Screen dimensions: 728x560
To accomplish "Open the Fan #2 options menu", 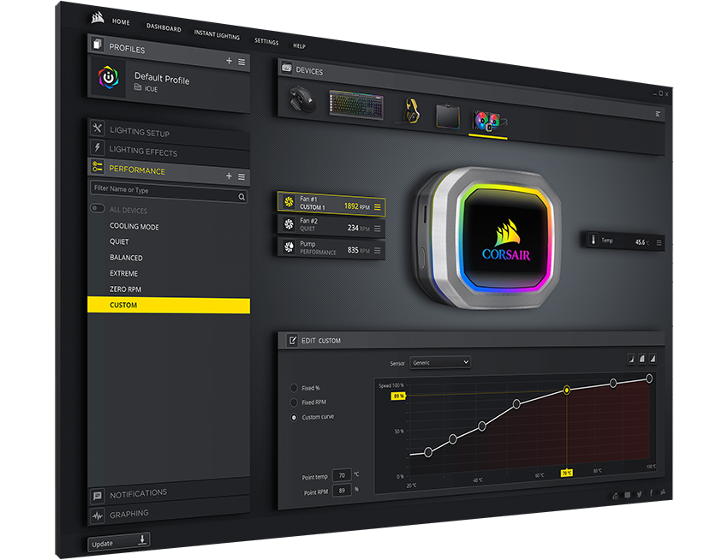I will point(378,229).
